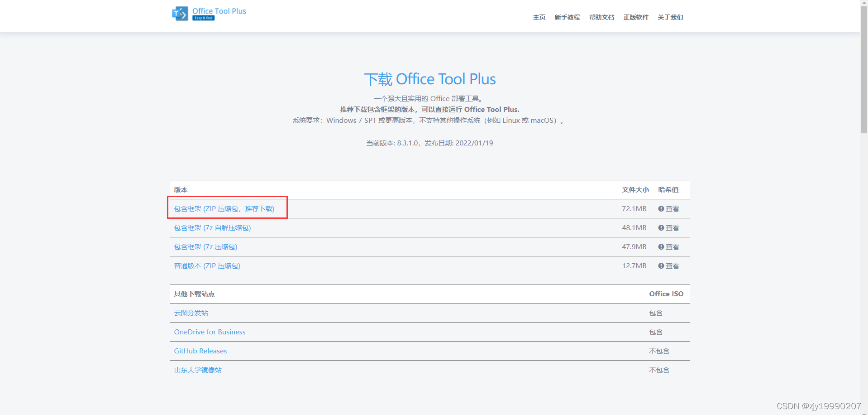Click the page vertical scrollbar thumb
This screenshot has width=868, height=415.
coord(864,70)
